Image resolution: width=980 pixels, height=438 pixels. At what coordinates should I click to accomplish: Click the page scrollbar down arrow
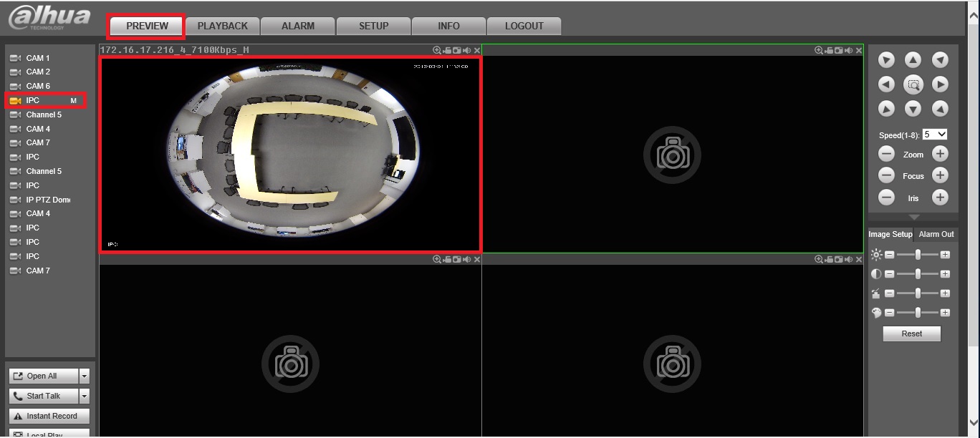point(974,422)
